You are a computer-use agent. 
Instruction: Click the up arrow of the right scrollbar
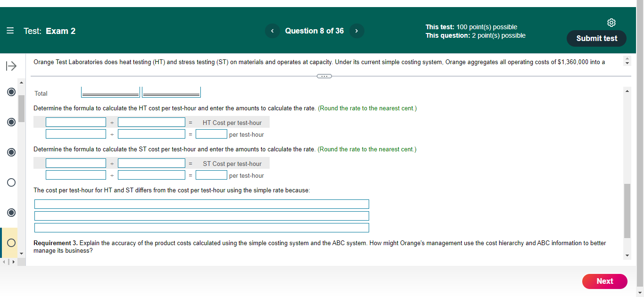tap(627, 91)
